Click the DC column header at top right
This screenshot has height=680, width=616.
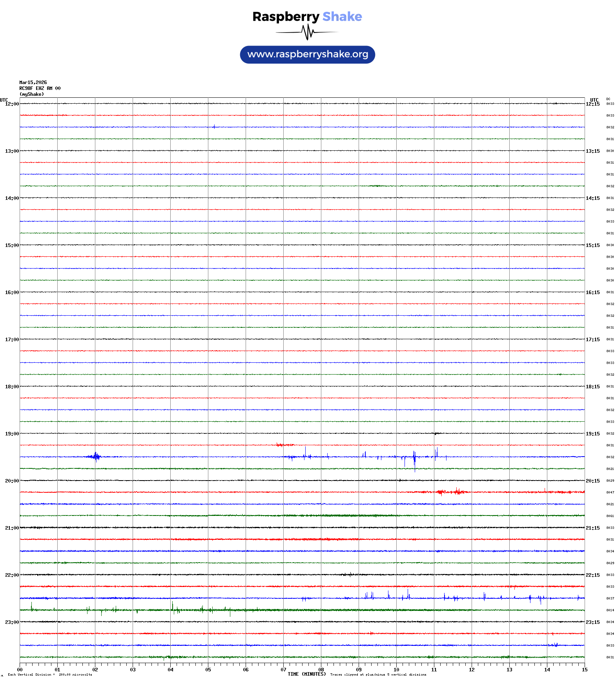point(608,99)
